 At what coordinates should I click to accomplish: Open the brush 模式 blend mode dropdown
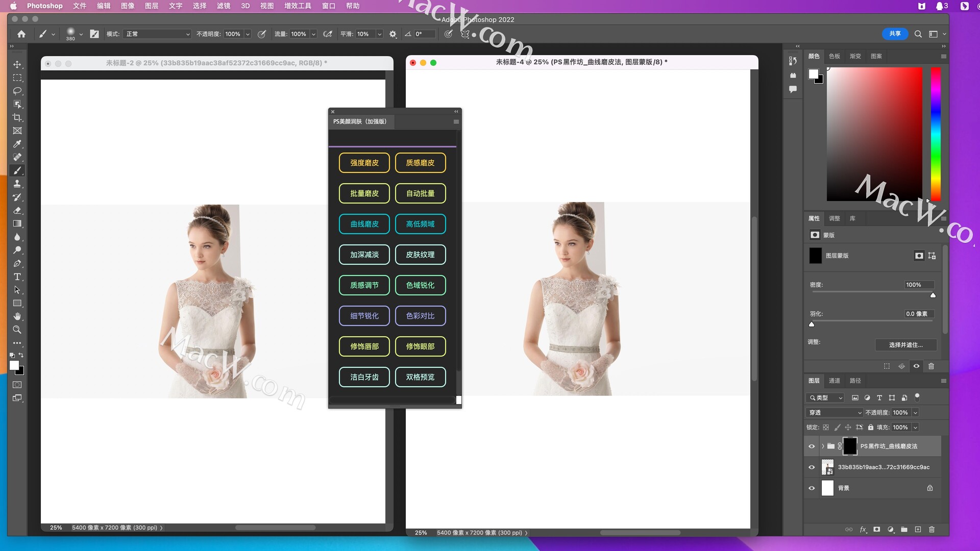(158, 34)
